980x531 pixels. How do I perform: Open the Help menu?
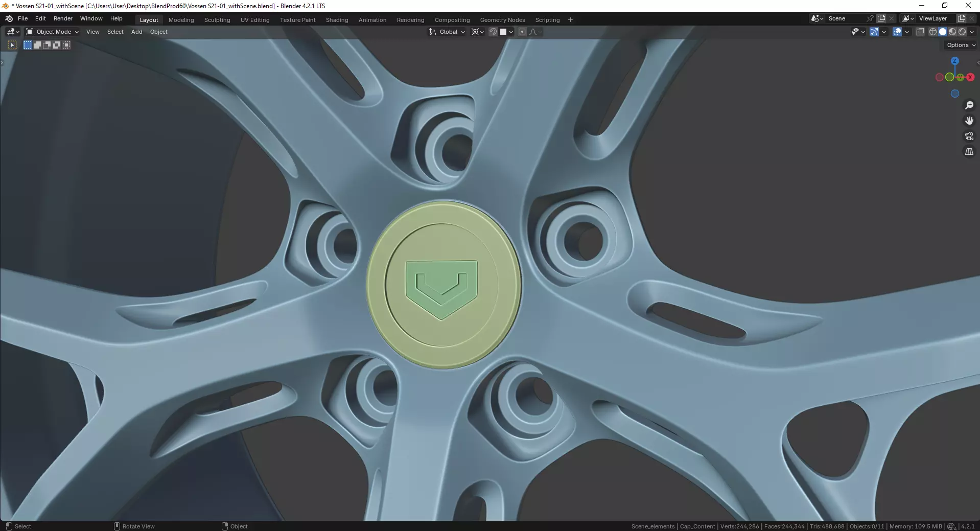coord(116,18)
